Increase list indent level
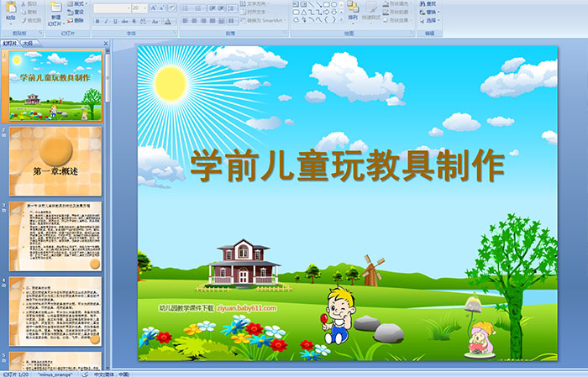588x377 pixels. tap(221, 8)
